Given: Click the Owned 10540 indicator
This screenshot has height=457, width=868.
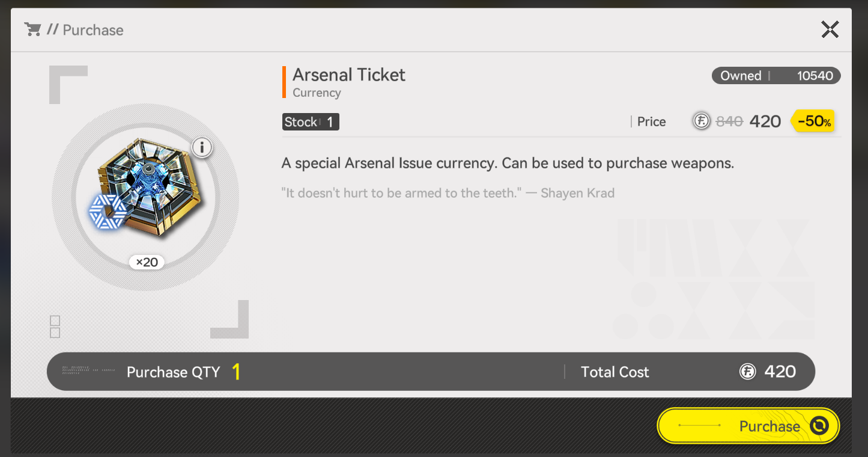Looking at the screenshot, I should click(776, 76).
